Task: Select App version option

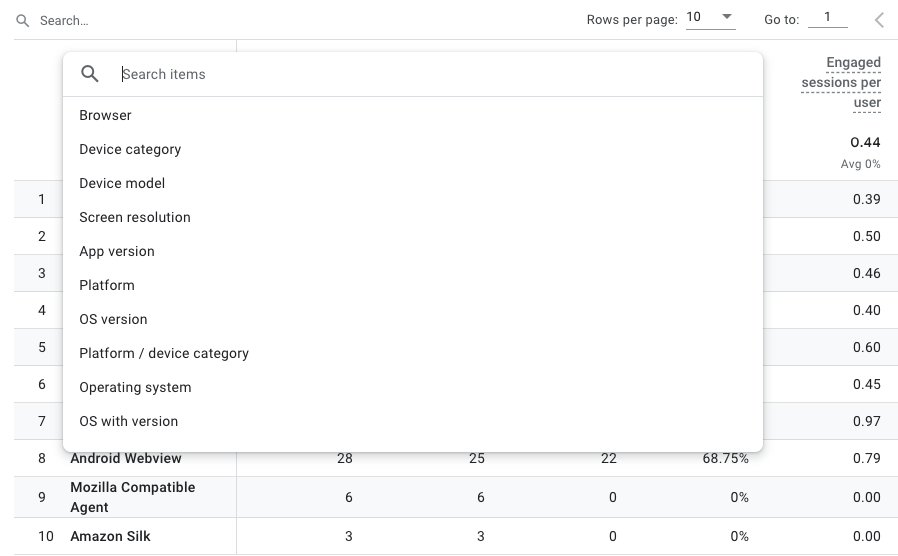Action: (x=117, y=251)
